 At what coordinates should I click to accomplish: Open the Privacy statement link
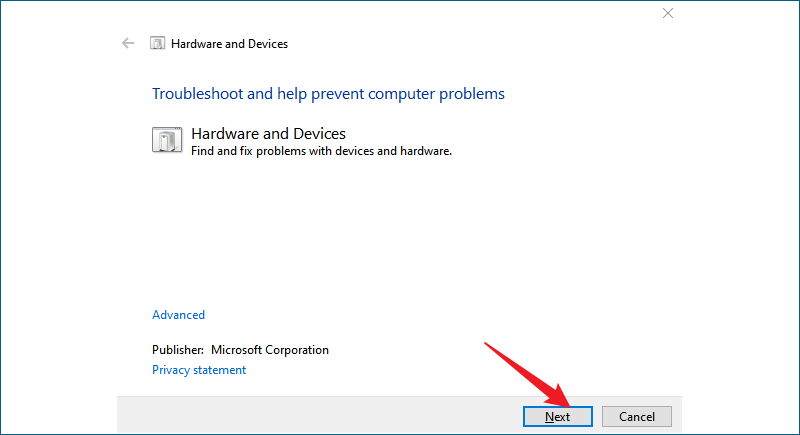click(x=199, y=370)
